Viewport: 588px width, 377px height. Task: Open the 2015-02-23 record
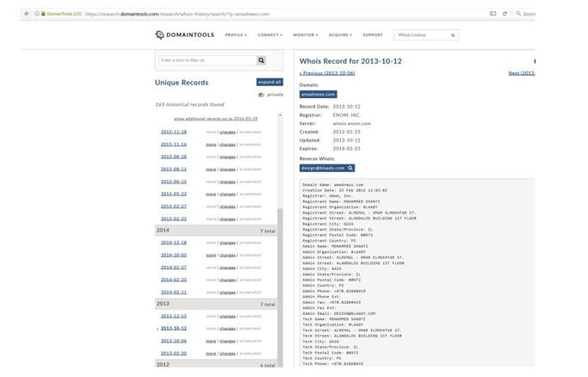click(174, 219)
